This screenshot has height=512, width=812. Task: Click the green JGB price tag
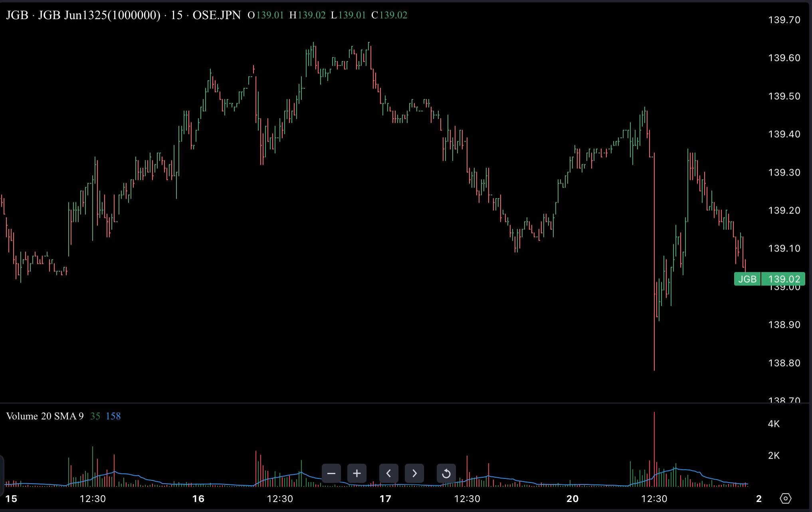pos(747,279)
